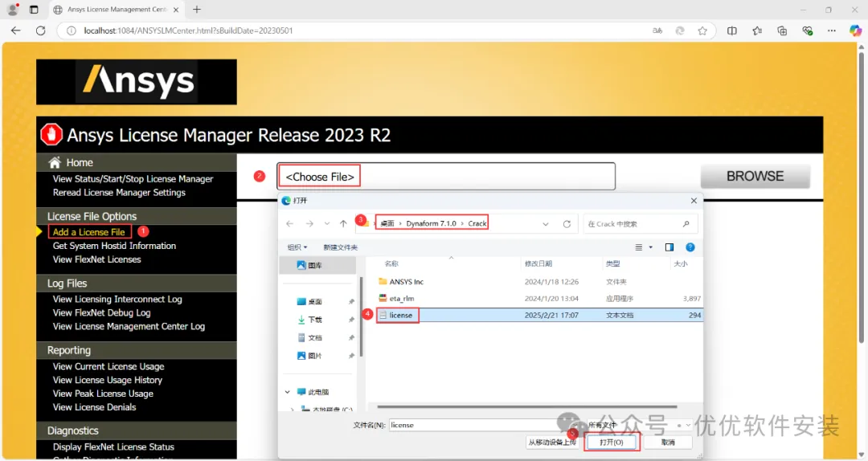Viewport: 868px width, 461px height.
Task: Open the 组织 dropdown menu
Action: pos(297,247)
